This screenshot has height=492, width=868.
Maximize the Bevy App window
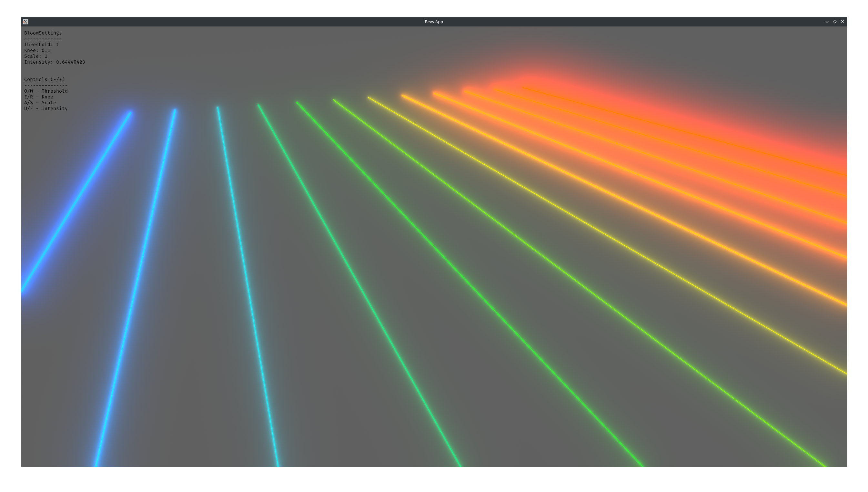point(834,22)
